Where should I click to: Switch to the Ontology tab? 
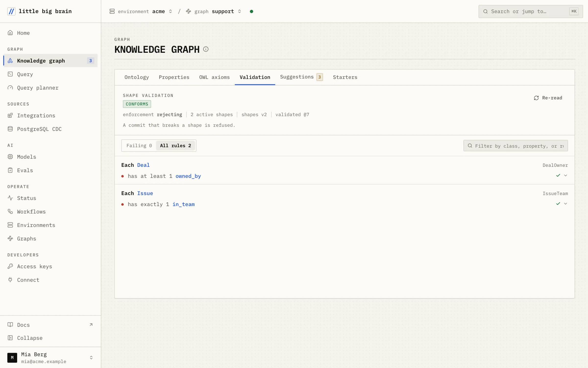136,77
